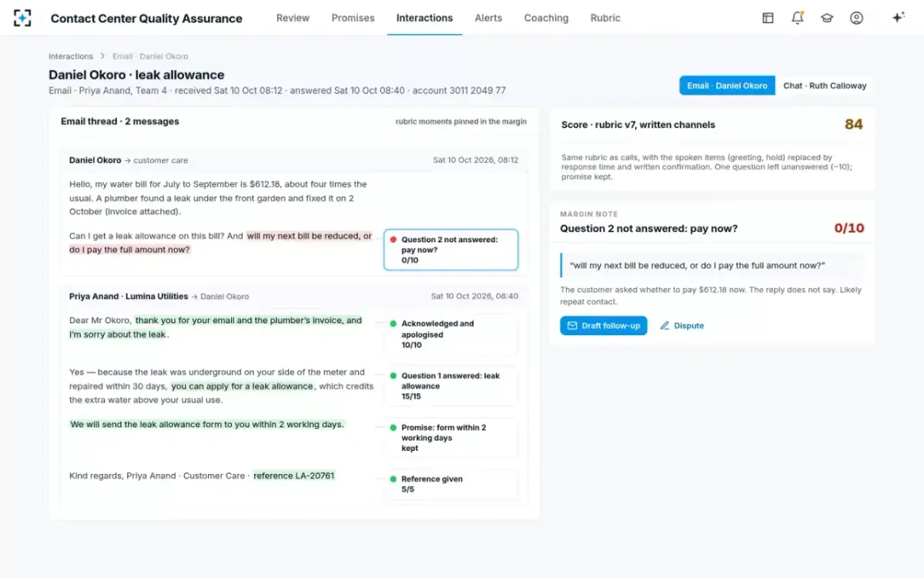The image size is (924, 578).
Task: Select the Acknowledged and apologised margin note
Action: pyautogui.click(x=450, y=334)
